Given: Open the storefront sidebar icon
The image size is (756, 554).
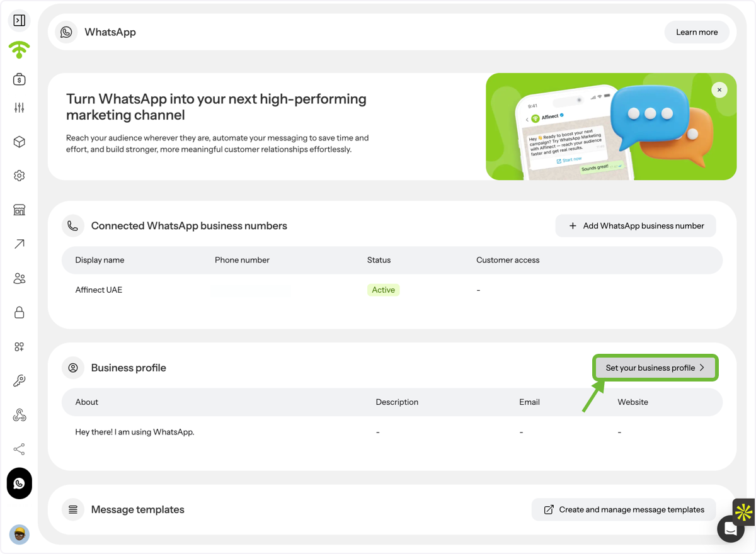Looking at the screenshot, I should (x=20, y=210).
